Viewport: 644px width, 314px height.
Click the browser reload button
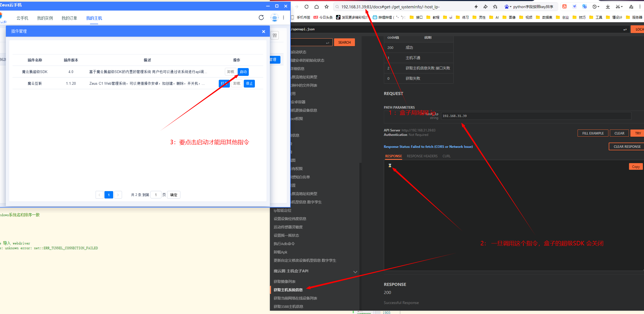pyautogui.click(x=306, y=7)
